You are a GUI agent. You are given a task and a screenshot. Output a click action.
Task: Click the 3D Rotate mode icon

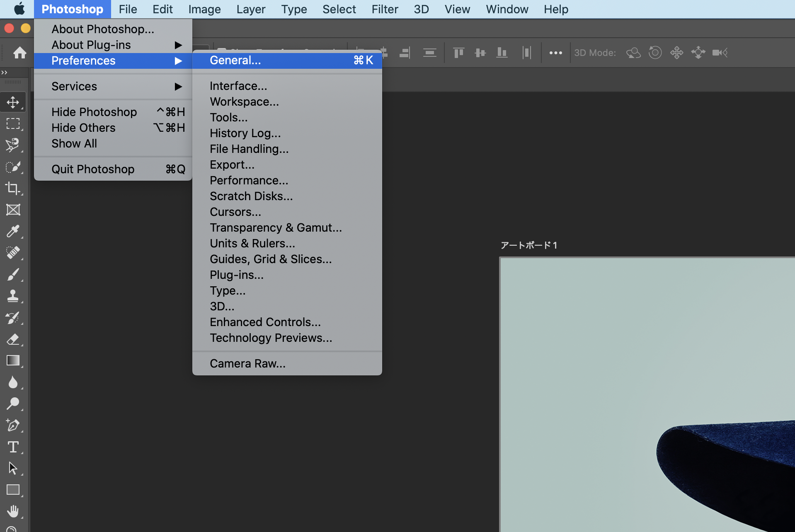633,53
